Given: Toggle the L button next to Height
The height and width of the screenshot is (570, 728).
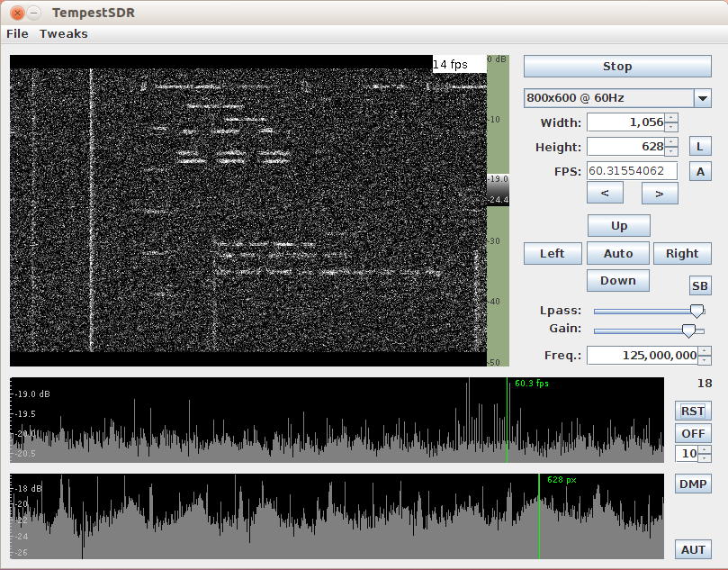Looking at the screenshot, I should (699, 147).
